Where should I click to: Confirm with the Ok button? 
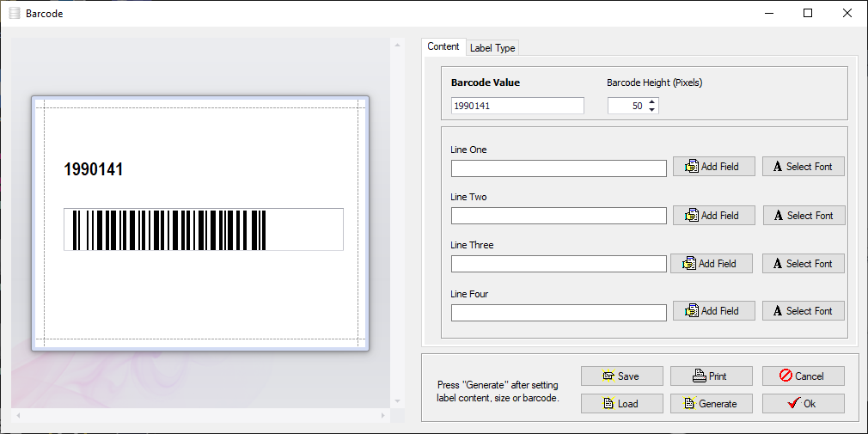803,404
